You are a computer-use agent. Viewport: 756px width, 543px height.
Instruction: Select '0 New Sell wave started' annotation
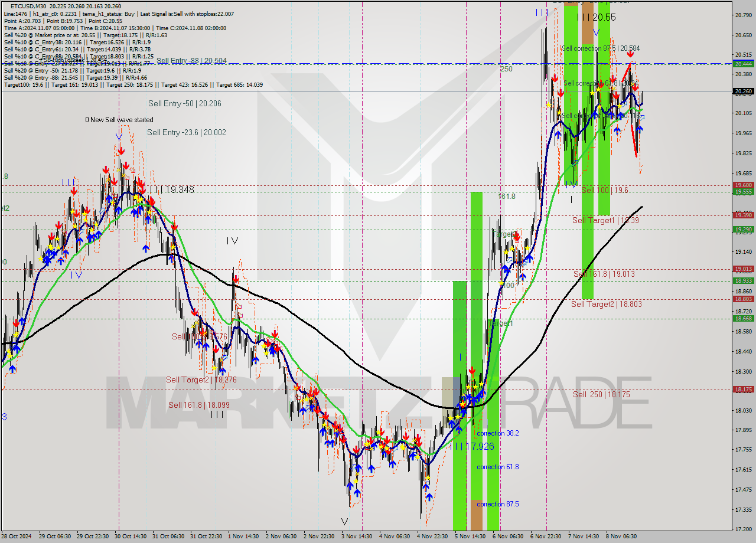(x=119, y=120)
